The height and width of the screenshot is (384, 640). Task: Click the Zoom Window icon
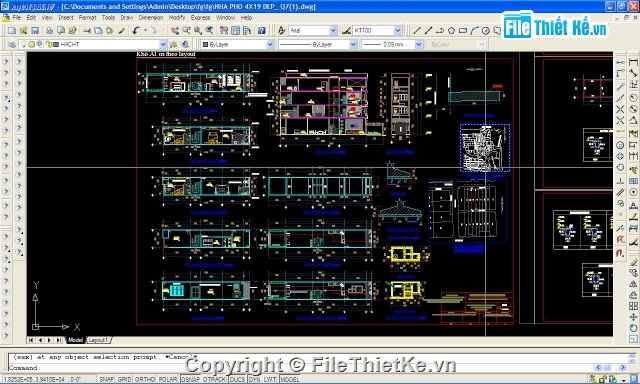[198, 31]
